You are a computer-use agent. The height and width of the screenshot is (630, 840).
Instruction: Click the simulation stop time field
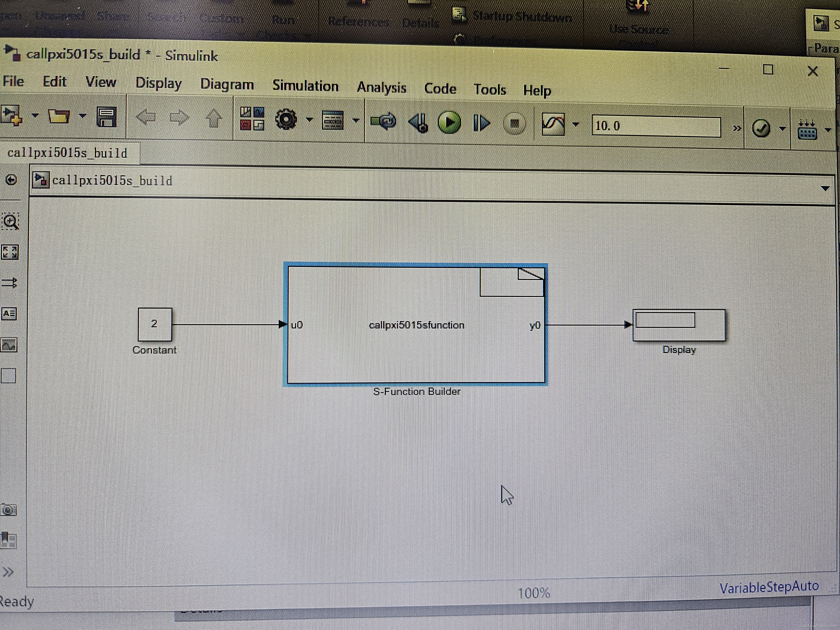[656, 126]
